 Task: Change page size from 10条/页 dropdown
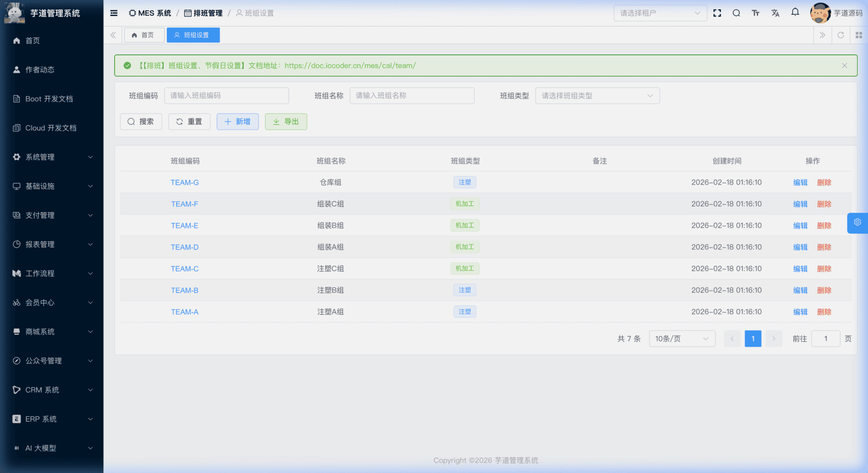[681, 339]
